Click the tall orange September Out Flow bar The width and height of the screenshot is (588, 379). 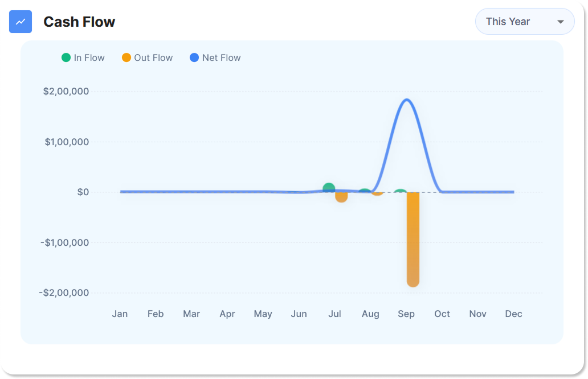point(413,239)
